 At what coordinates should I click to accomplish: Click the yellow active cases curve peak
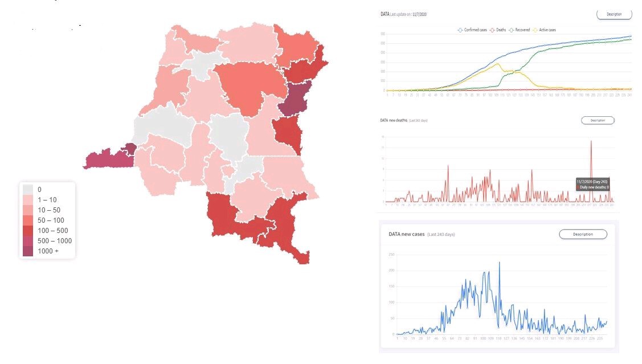pos(498,64)
